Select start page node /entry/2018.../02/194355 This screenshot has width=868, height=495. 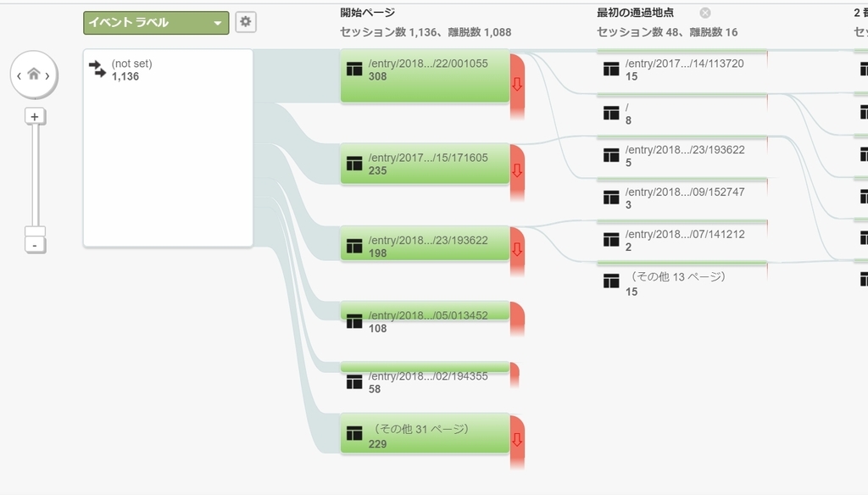pyautogui.click(x=425, y=378)
